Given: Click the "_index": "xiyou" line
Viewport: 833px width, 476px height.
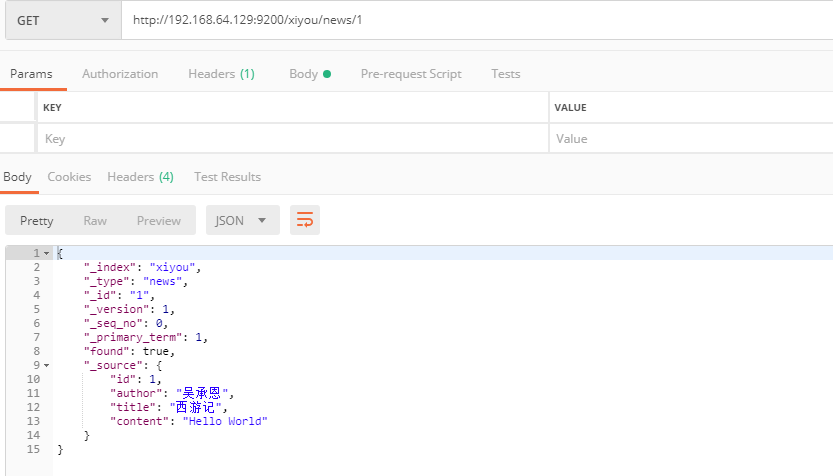Looking at the screenshot, I should 142,267.
